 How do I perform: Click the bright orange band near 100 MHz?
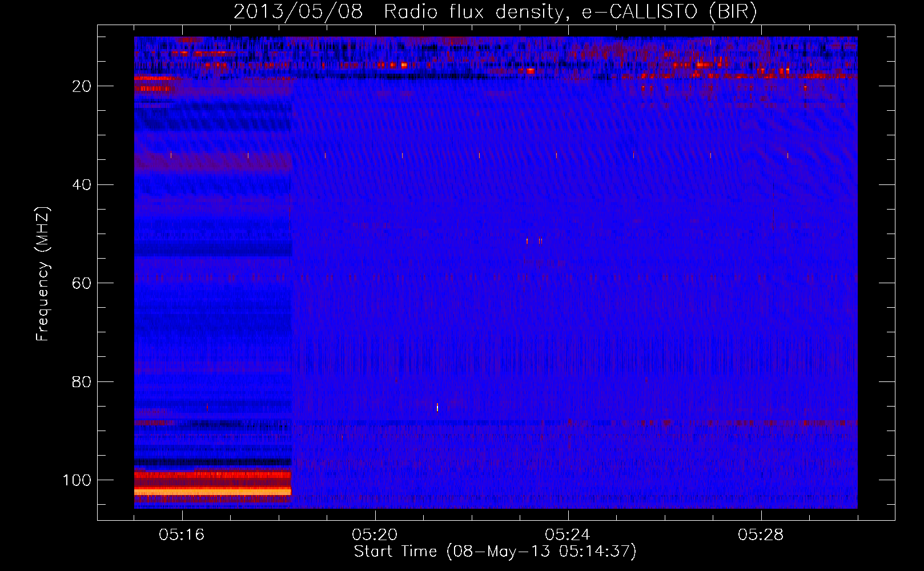click(212, 491)
